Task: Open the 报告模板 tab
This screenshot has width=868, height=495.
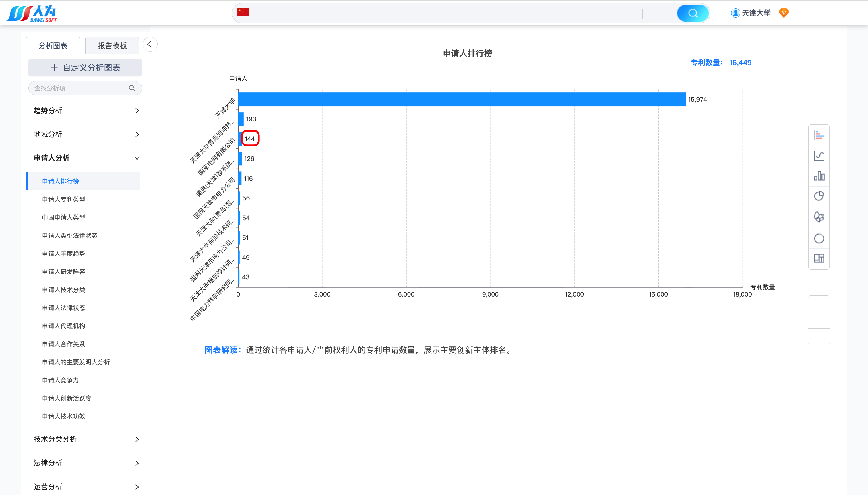Action: tap(112, 46)
